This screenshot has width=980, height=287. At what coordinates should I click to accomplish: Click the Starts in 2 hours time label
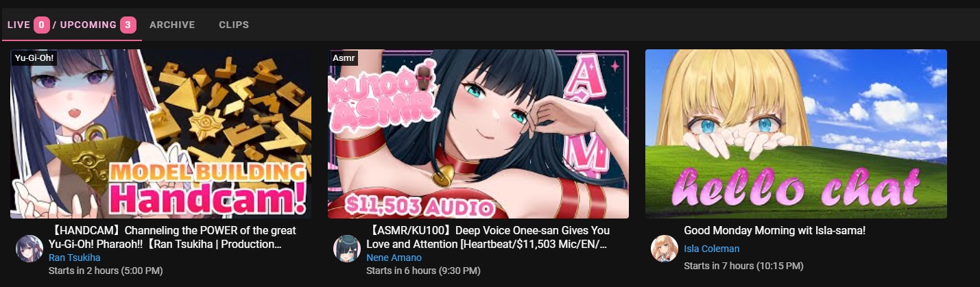pos(106,271)
